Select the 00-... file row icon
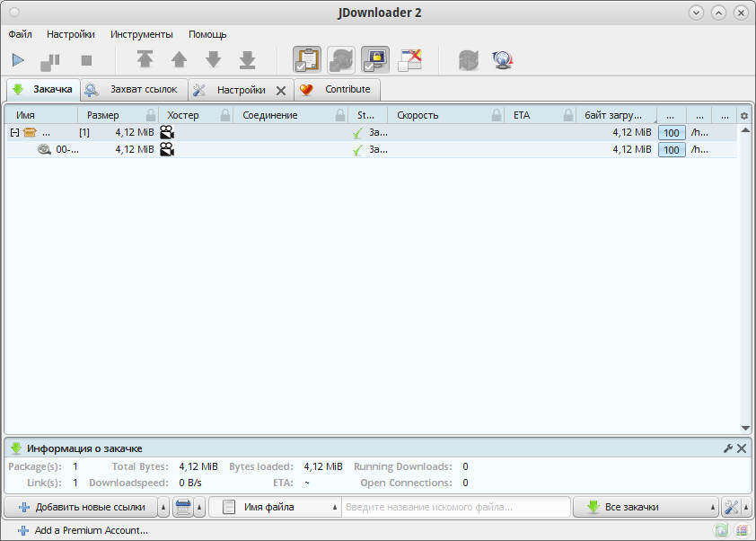756x541 pixels. point(44,149)
